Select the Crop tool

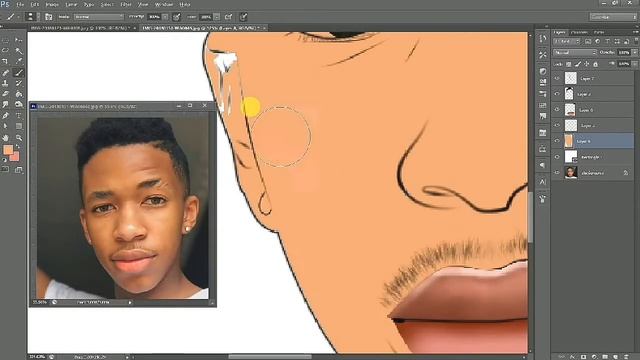5,61
